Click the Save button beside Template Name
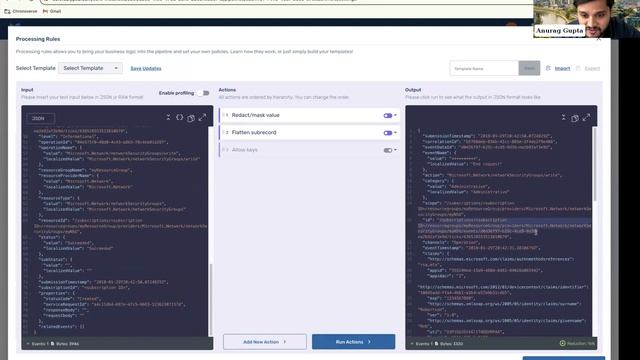This screenshot has width=640, height=360. (529, 68)
